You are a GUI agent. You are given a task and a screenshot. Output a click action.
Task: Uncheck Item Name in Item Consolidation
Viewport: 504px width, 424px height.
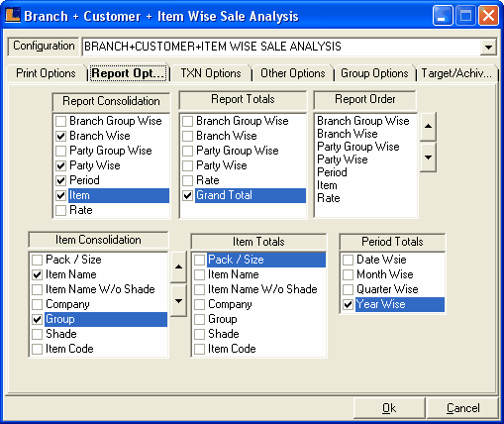click(x=37, y=274)
